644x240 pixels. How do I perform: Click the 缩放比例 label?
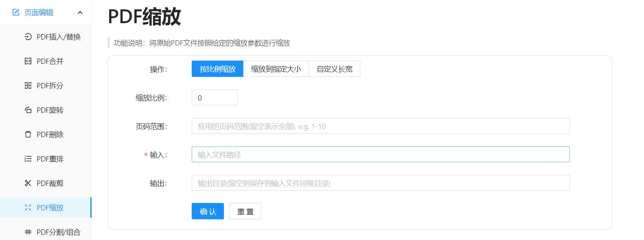(151, 98)
